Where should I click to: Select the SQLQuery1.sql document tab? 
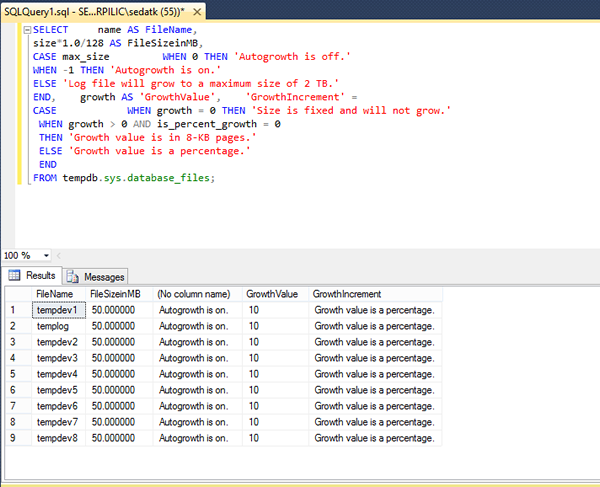coord(103,11)
